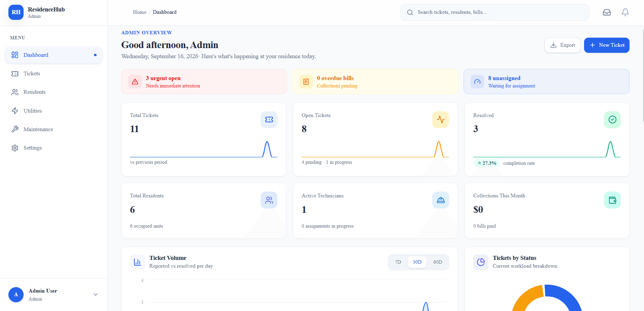Screen dimensions: 644x311
Task: Open Maintenance in the sidebar menu
Action: tap(54, 129)
